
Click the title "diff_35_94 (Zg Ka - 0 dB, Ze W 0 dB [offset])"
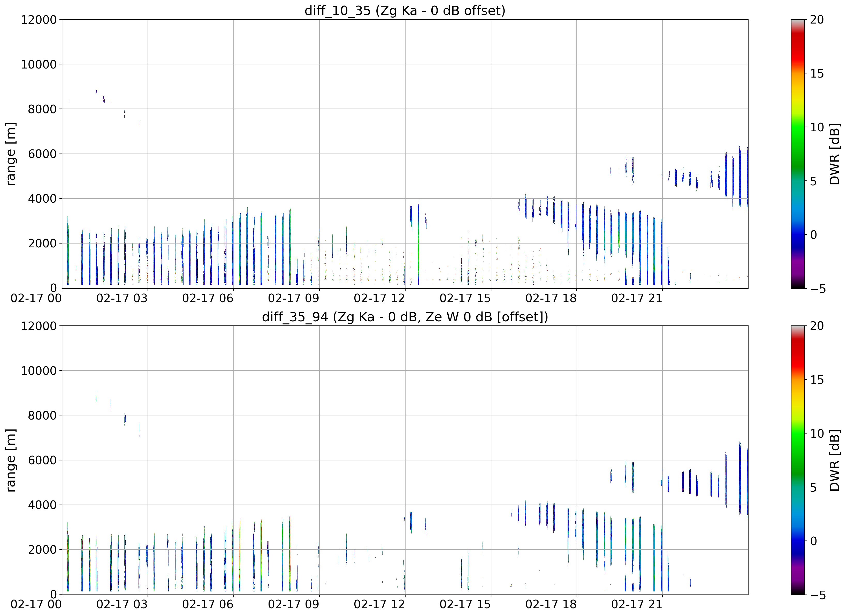click(x=405, y=317)
